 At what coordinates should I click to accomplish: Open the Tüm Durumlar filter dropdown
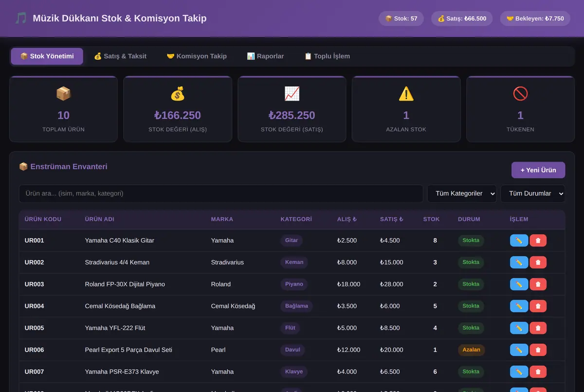pyautogui.click(x=533, y=194)
